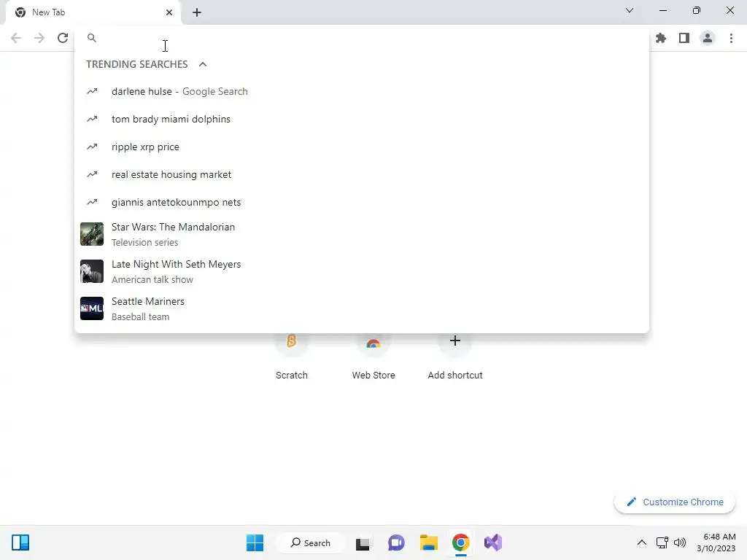Choose ripple xrp price suggestion
Screen dimensions: 747x560
(362, 147)
